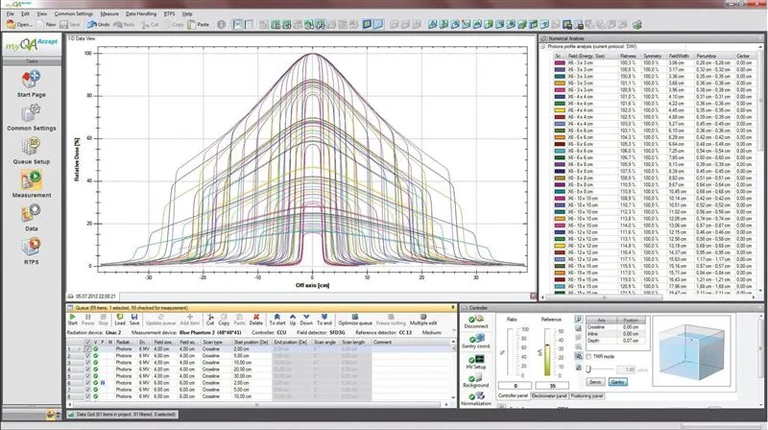Screen dimensions: 768x430
Task: Uncheck queue row 7 checkbox
Action: coord(88,390)
